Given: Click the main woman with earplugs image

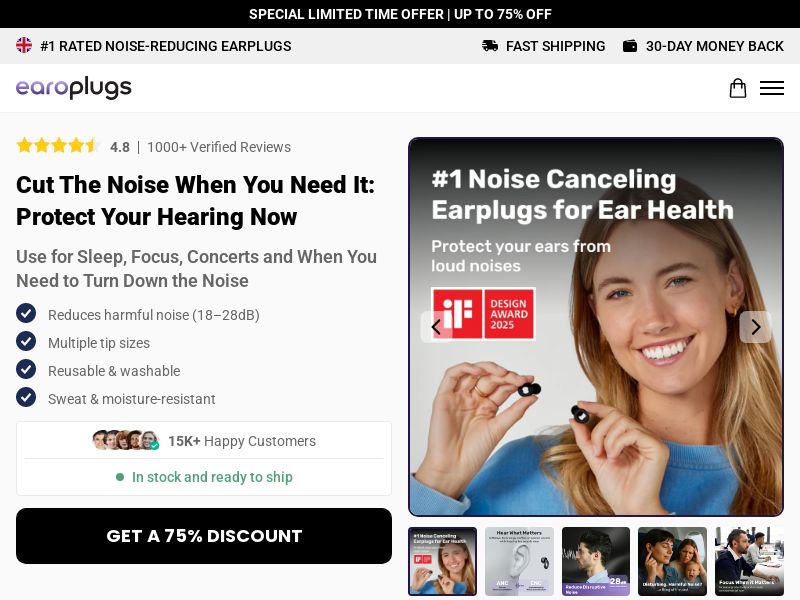Looking at the screenshot, I should point(596,327).
